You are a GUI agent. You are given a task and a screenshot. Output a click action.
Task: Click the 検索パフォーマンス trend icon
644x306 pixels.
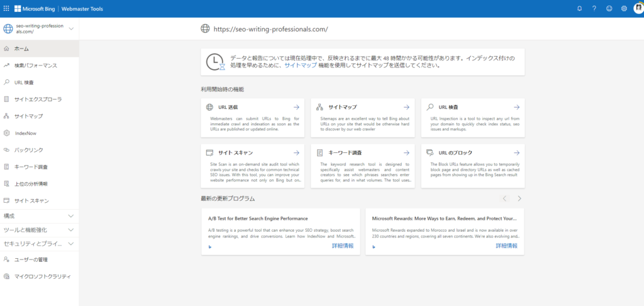point(6,65)
